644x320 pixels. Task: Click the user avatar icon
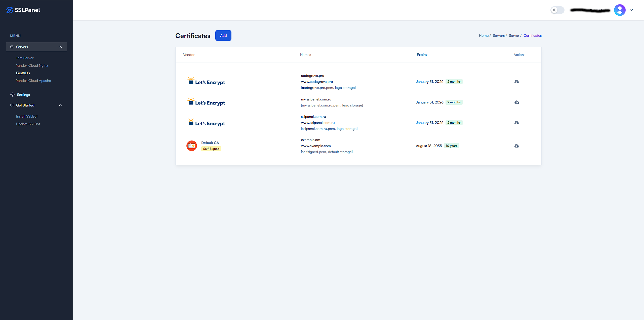620,10
